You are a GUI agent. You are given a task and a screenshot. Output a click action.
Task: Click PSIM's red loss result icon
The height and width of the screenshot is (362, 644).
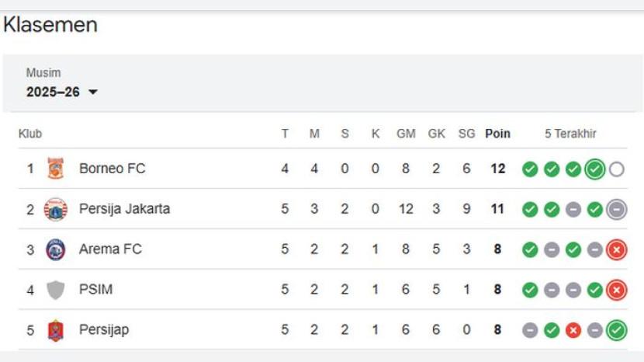(616, 290)
